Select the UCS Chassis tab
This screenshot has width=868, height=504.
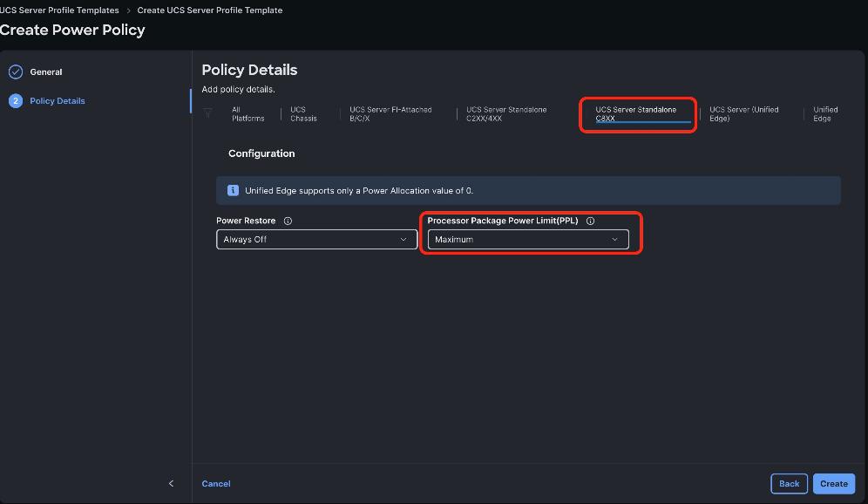pos(303,114)
